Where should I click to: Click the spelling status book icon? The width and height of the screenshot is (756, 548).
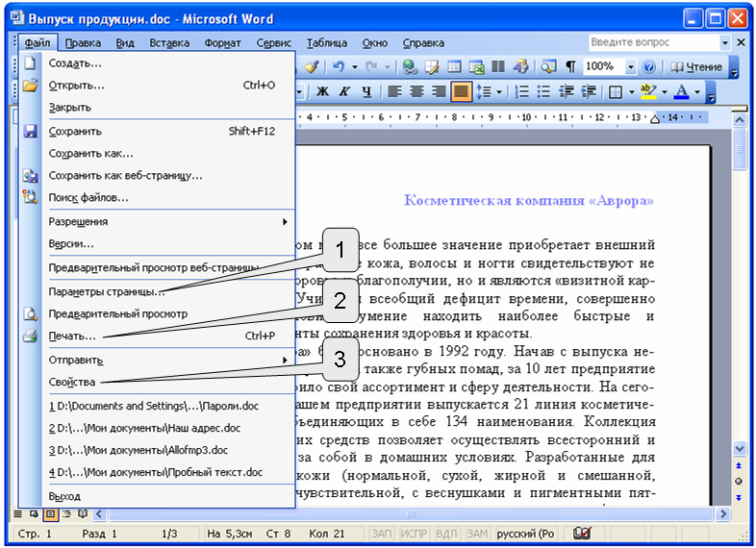[x=582, y=533]
